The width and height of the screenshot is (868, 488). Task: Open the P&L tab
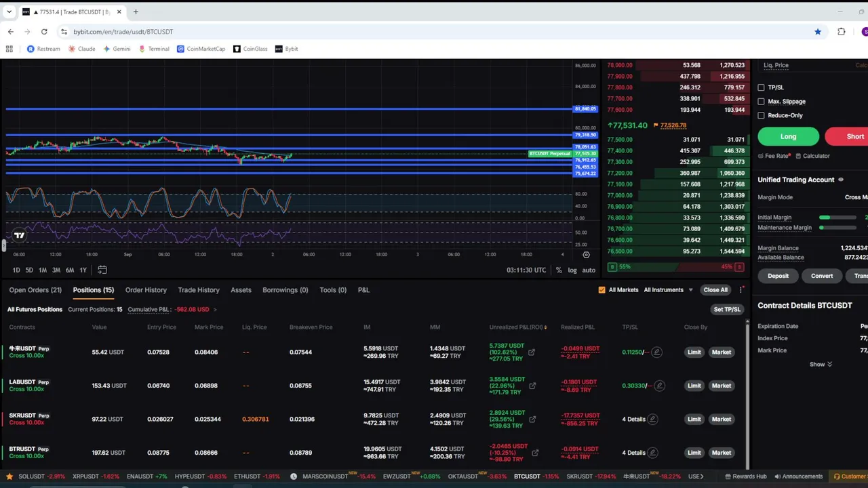[363, 290]
